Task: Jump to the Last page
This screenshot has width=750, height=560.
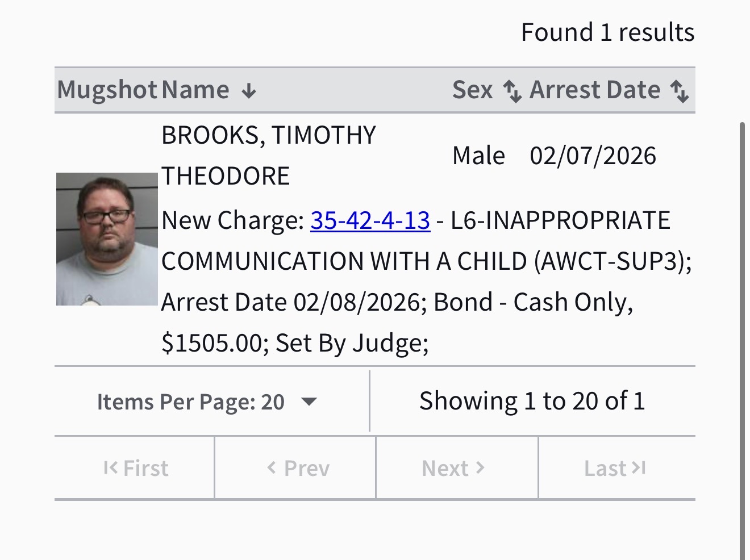Action: (x=616, y=468)
